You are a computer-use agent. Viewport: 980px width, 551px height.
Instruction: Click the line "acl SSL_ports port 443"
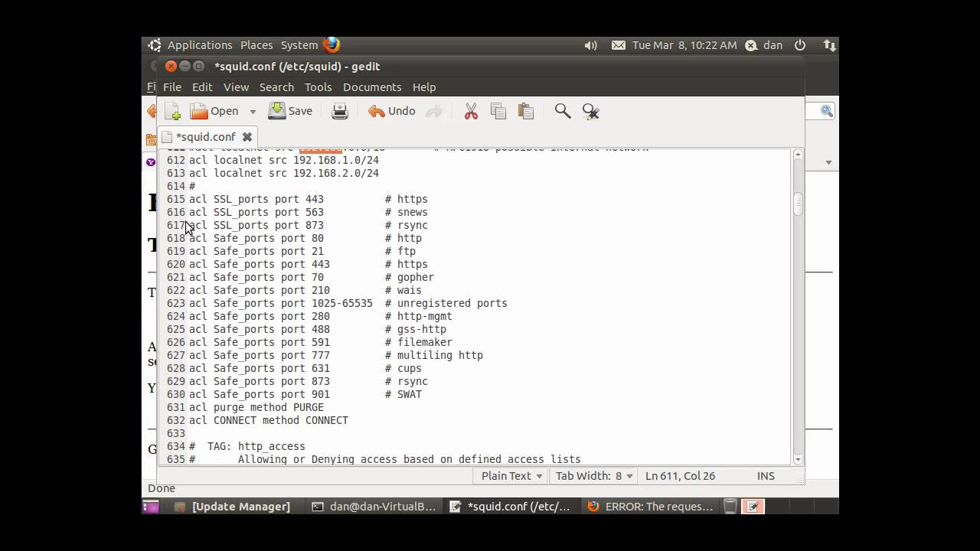256,199
